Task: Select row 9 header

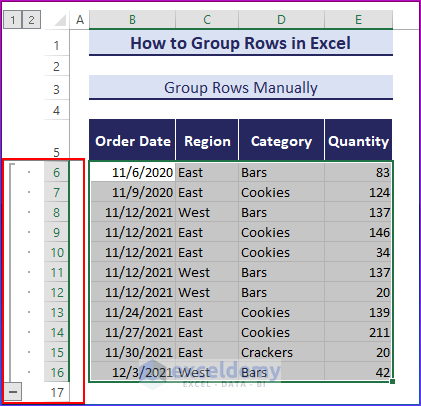Action: click(x=56, y=232)
